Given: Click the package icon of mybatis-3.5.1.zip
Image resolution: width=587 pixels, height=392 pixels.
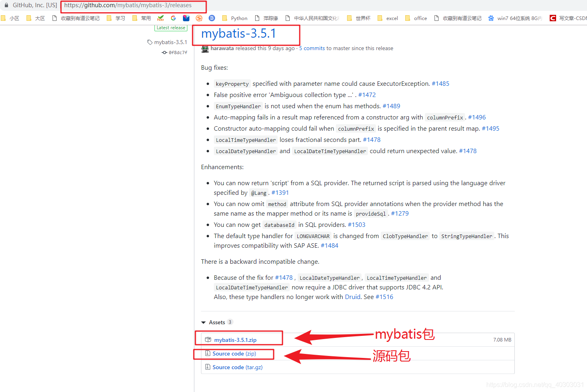Looking at the screenshot, I should tap(208, 339).
